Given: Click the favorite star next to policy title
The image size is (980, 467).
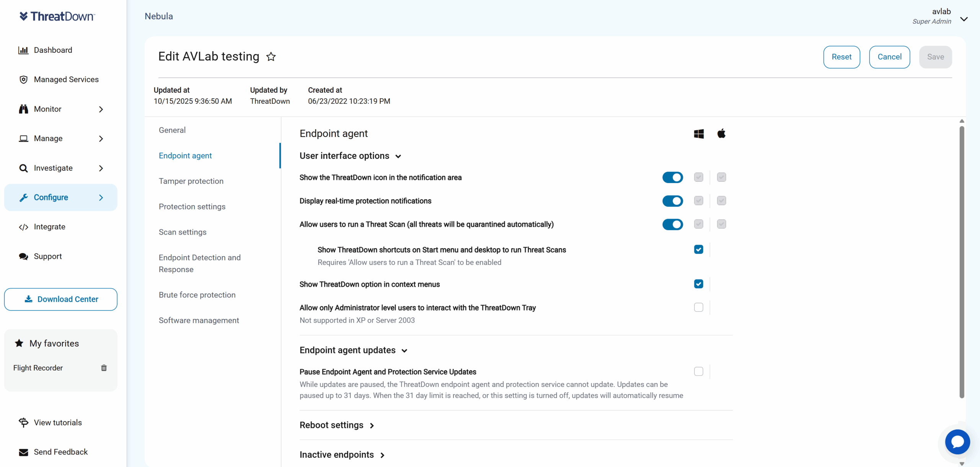Looking at the screenshot, I should pos(271,57).
